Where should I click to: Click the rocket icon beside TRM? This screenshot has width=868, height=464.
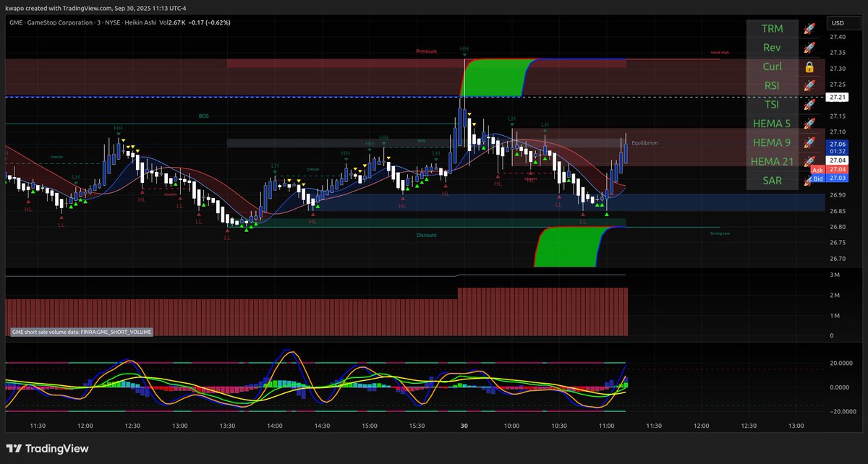pyautogui.click(x=809, y=29)
